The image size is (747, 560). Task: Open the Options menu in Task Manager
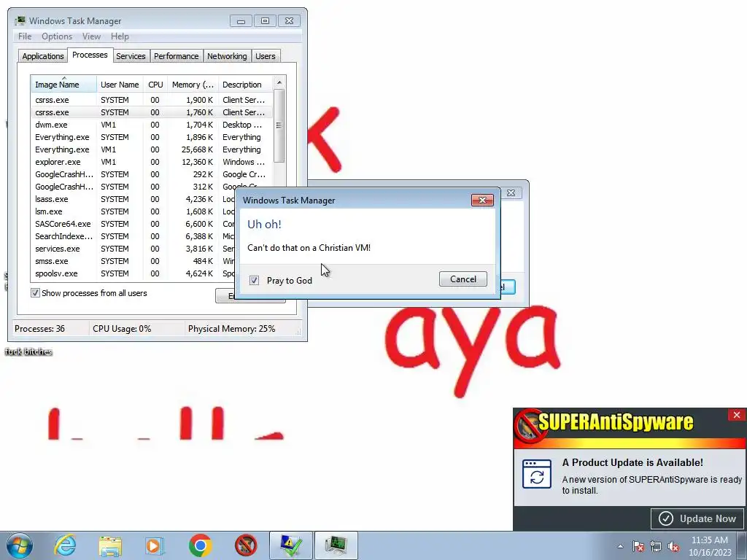click(57, 36)
